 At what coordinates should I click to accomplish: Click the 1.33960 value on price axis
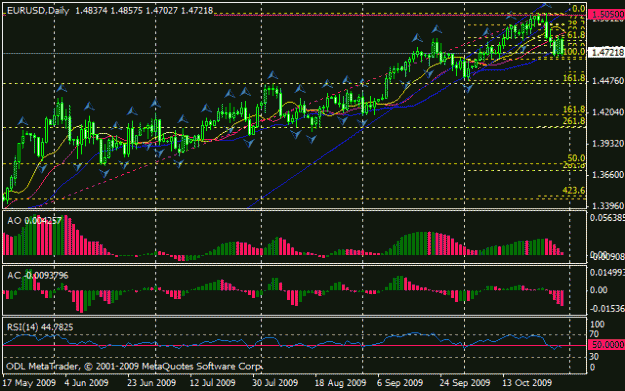608,206
